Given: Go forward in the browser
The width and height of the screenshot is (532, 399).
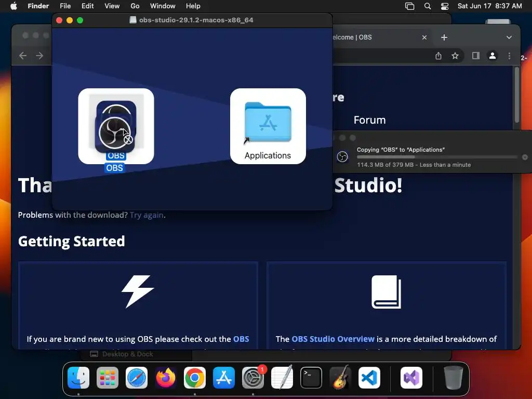Looking at the screenshot, I should (x=39, y=56).
